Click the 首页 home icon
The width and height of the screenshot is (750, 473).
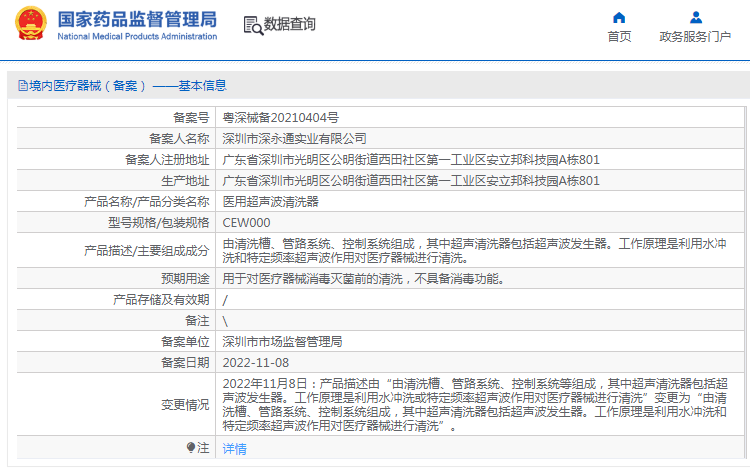point(619,18)
